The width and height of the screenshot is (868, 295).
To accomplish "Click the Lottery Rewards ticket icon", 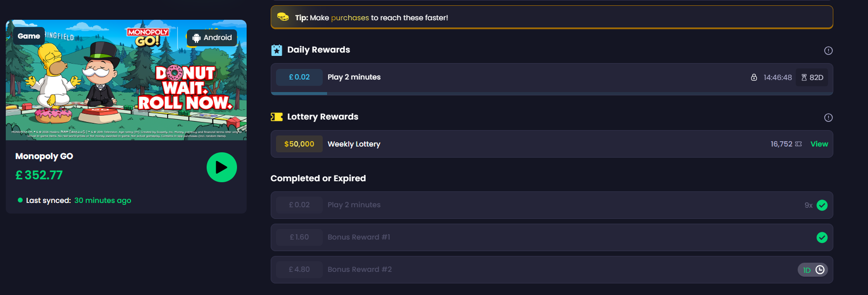I will 276,117.
